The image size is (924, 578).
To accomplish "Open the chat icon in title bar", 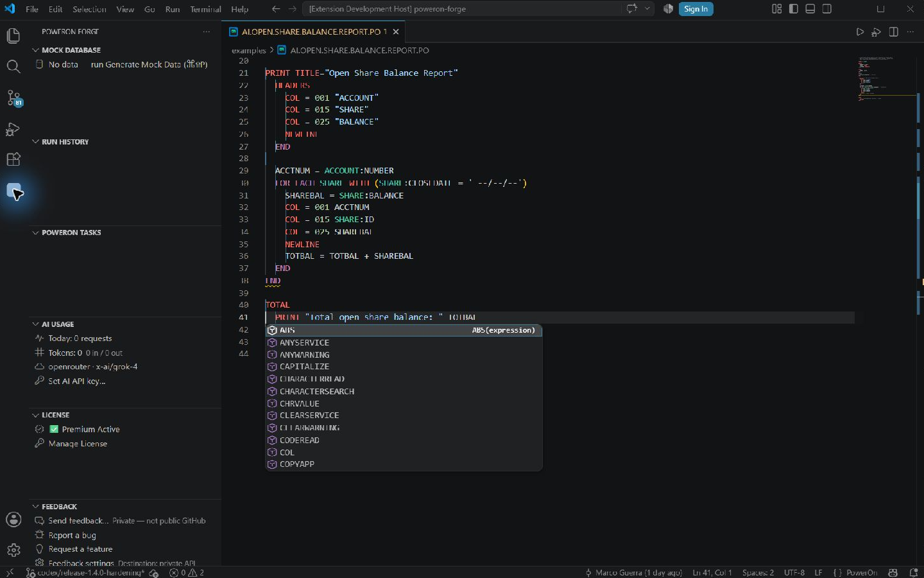I will (x=632, y=9).
